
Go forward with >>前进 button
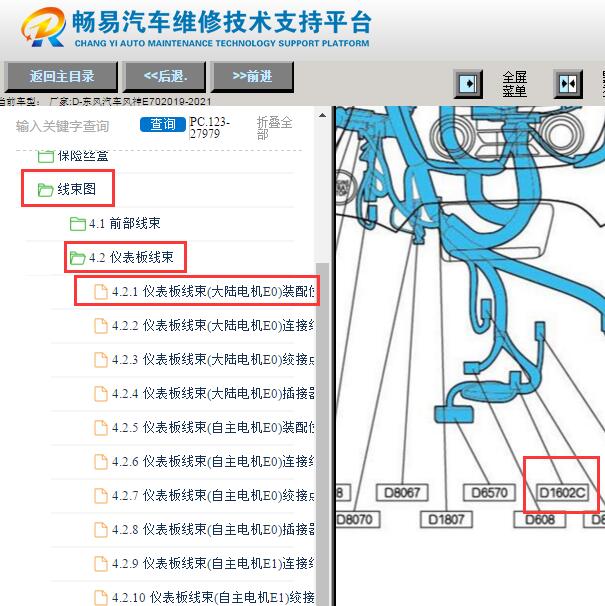point(252,76)
